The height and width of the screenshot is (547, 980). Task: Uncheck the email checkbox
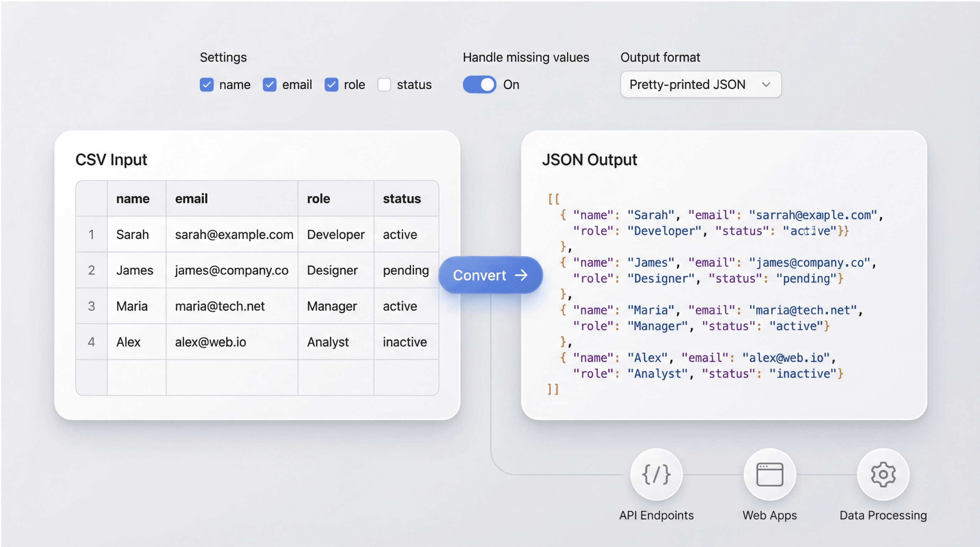click(x=269, y=84)
